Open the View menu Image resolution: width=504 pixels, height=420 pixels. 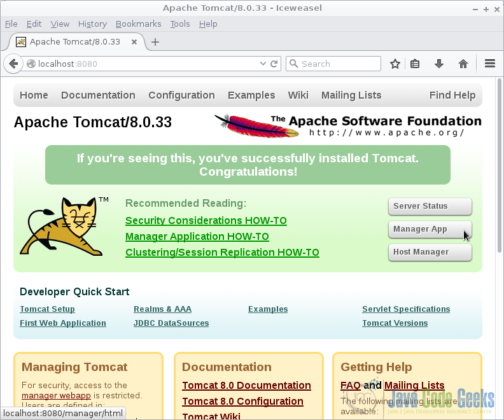click(60, 24)
